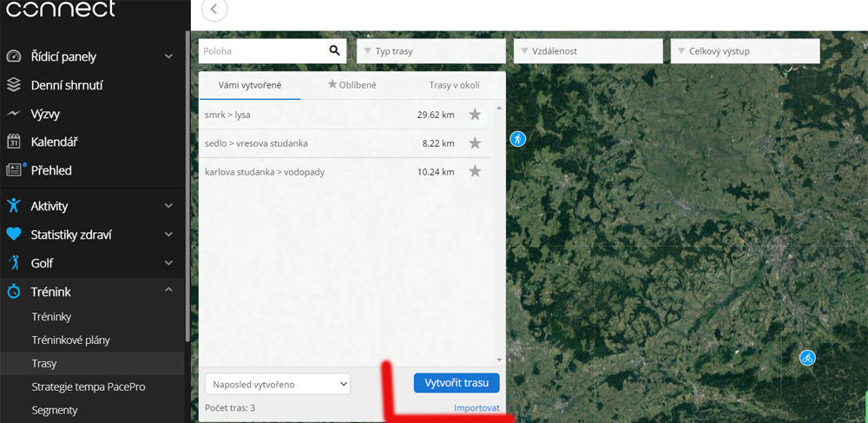Click the 10.24 km distance value
The height and width of the screenshot is (423, 868).
(x=436, y=172)
